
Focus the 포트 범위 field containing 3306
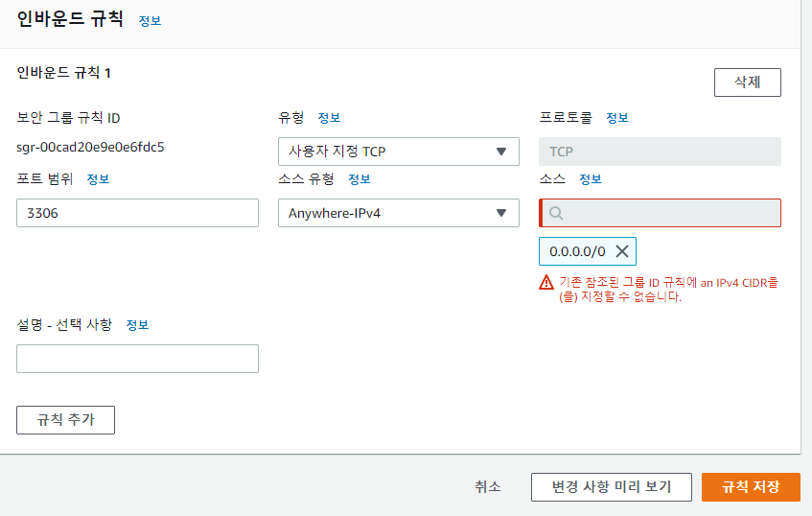click(x=137, y=213)
